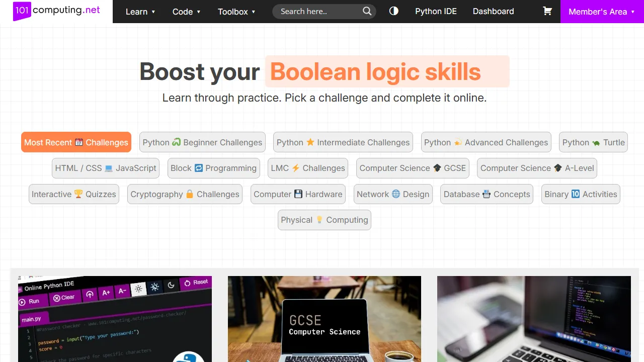This screenshot has width=644, height=362.
Task: Filter by Computer Science GCSE
Action: coord(413,168)
